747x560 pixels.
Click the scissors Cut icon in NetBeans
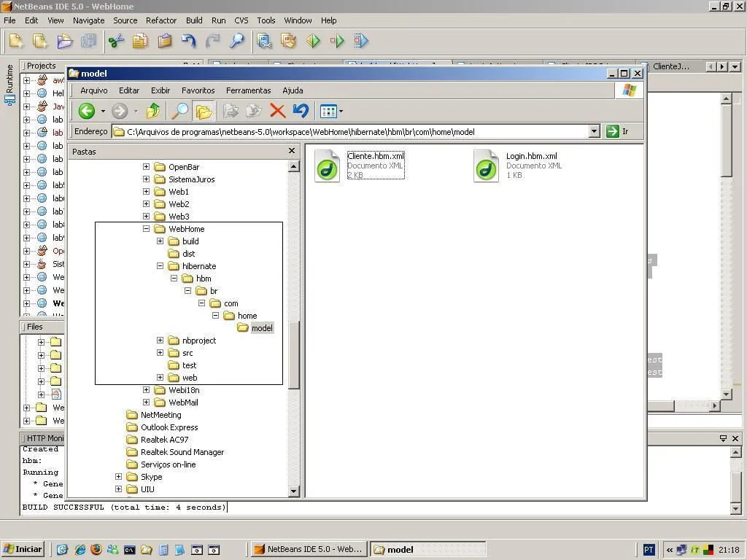coord(116,41)
